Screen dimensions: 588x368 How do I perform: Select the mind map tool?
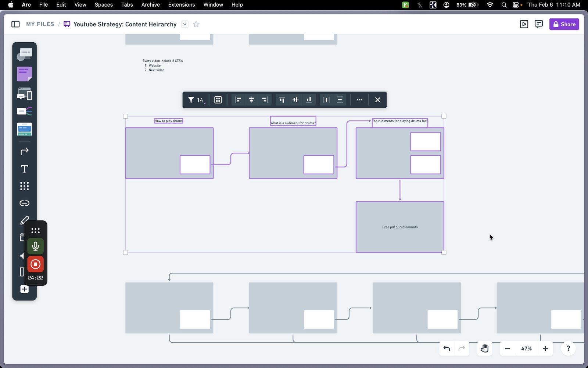click(x=24, y=111)
